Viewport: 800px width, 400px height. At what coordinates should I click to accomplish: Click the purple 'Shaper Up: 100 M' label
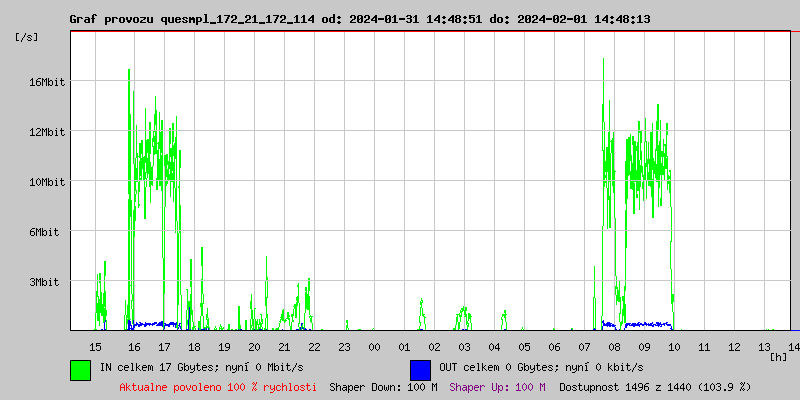click(x=497, y=386)
